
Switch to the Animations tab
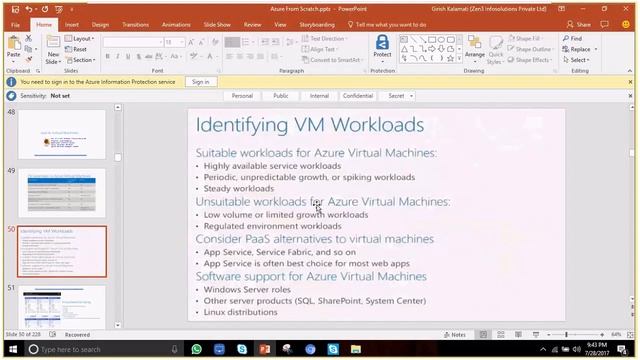(x=176, y=25)
